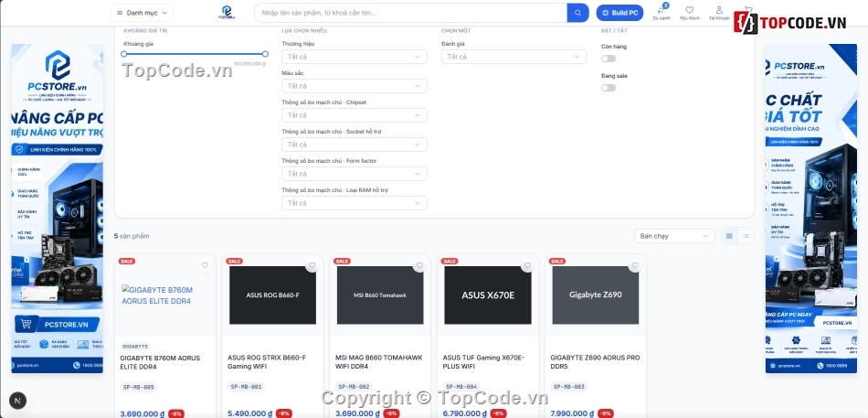Image resolution: width=868 pixels, height=418 pixels.
Task: Toggle the Còn hàng in-stock switch
Action: pos(609,59)
